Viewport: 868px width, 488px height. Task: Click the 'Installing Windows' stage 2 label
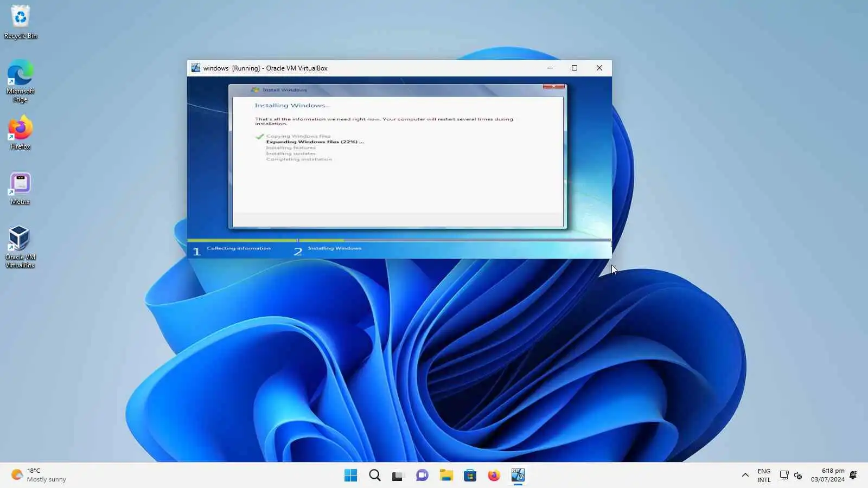(x=335, y=248)
